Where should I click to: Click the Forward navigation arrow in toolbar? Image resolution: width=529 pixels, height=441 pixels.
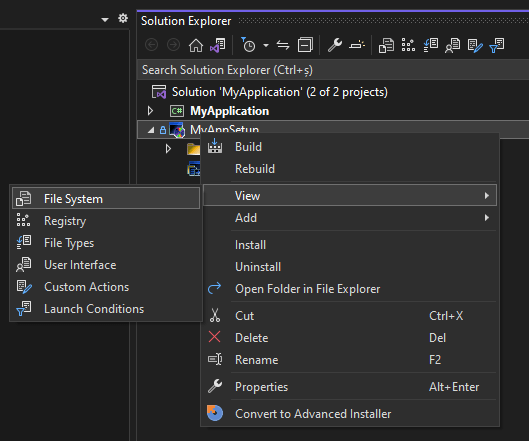173,45
